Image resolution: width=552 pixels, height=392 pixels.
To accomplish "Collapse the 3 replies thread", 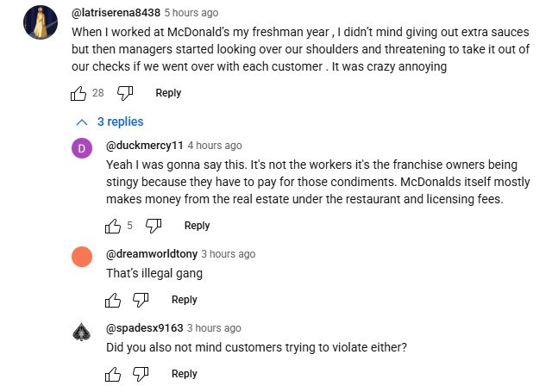I will click(x=120, y=121).
